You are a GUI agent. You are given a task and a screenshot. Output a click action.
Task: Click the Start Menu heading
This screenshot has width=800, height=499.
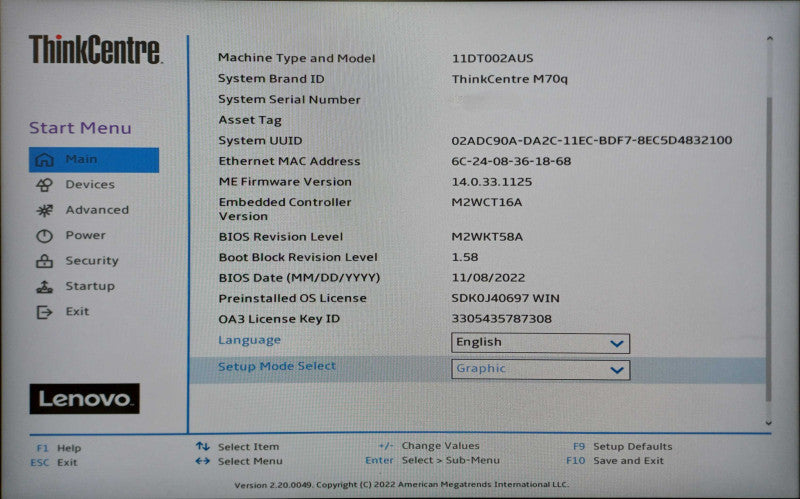coord(80,128)
